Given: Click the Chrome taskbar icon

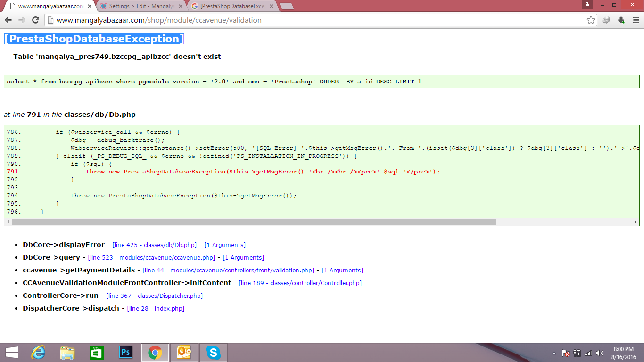Looking at the screenshot, I should [x=155, y=353].
